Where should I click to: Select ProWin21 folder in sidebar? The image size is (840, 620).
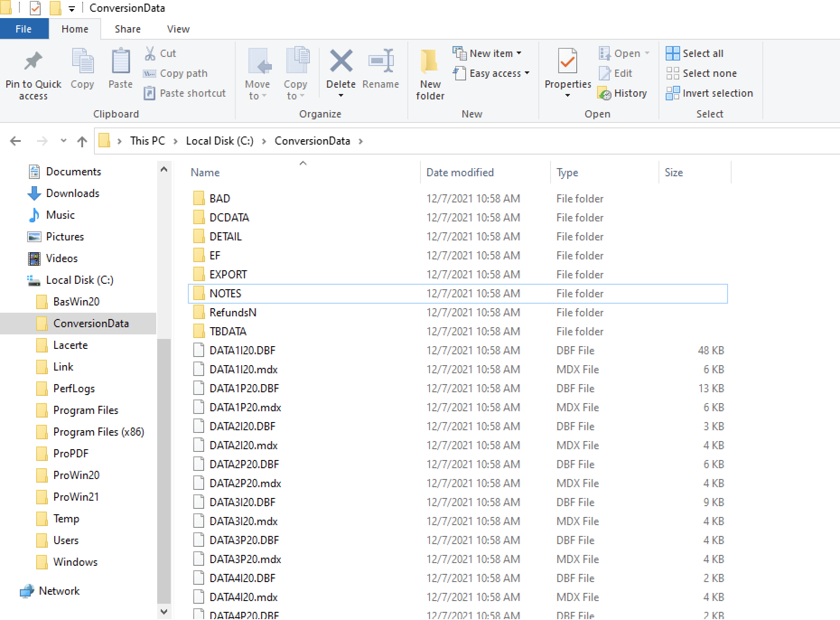point(68,497)
